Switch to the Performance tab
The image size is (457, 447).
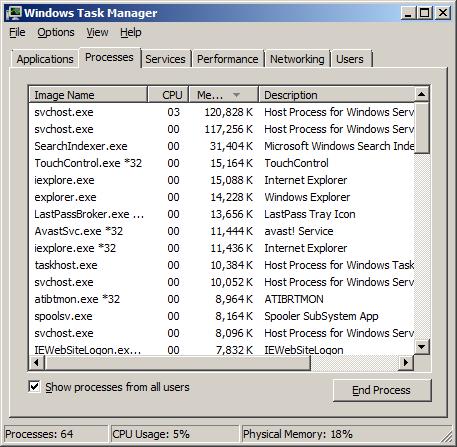point(228,59)
